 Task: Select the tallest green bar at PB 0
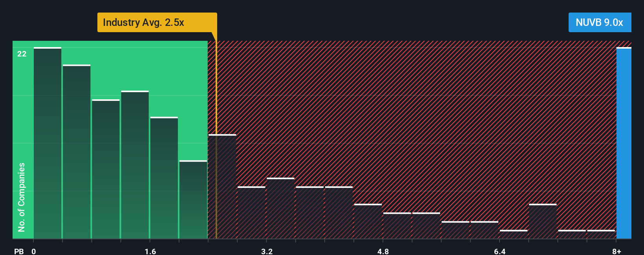pyautogui.click(x=48, y=143)
